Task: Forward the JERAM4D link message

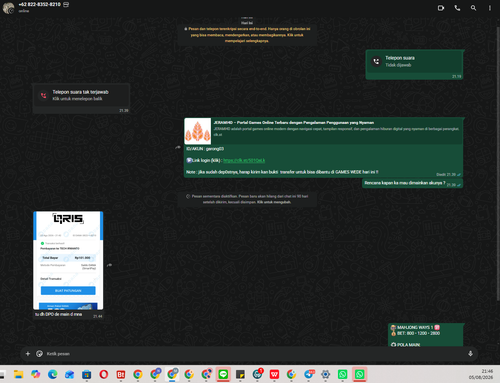Action: pyautogui.click(x=178, y=147)
